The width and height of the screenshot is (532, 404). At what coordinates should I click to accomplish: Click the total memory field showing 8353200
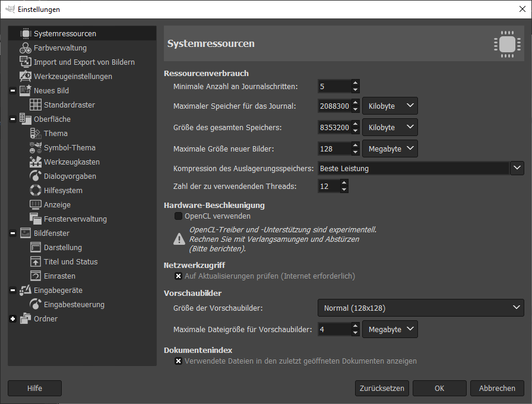pyautogui.click(x=334, y=127)
